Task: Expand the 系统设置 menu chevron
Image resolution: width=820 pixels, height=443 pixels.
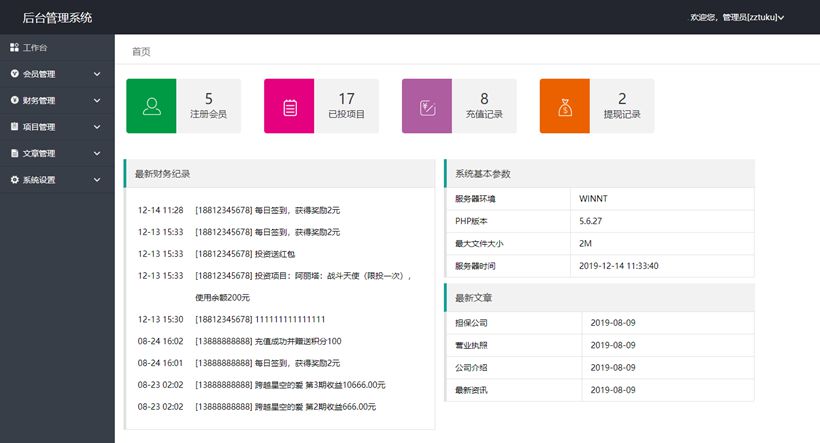Action: (97, 180)
